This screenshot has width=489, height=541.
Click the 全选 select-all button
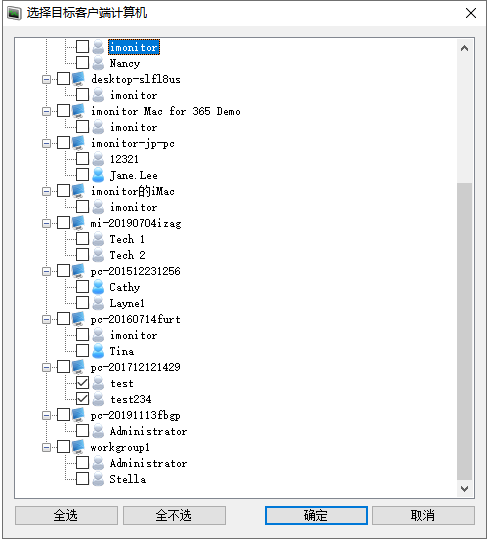(x=66, y=515)
